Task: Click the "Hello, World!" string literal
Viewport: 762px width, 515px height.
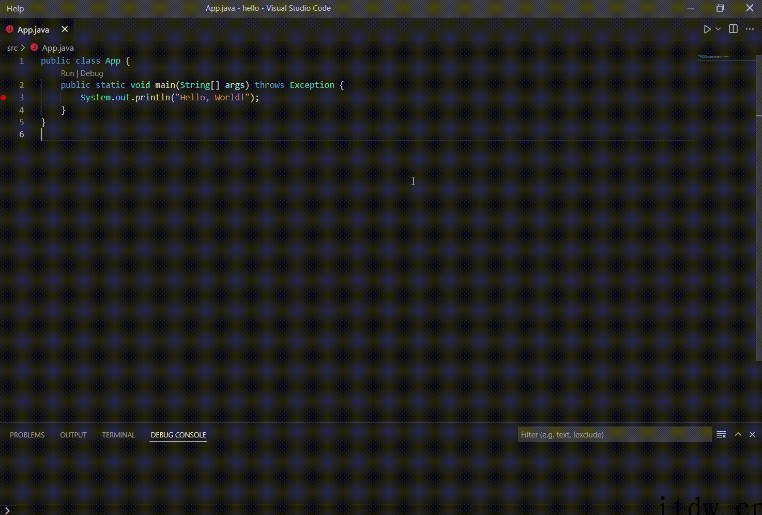Action: point(212,98)
